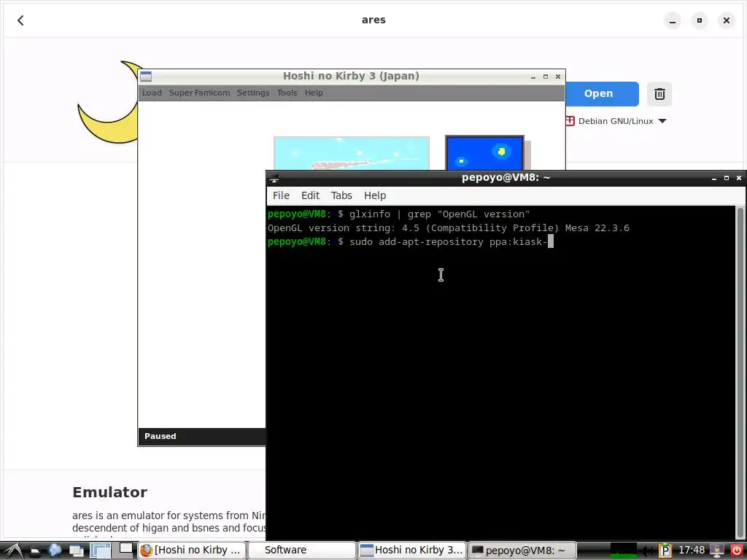Click the Hoshi no Kirby window's title-bar icon

click(x=146, y=76)
